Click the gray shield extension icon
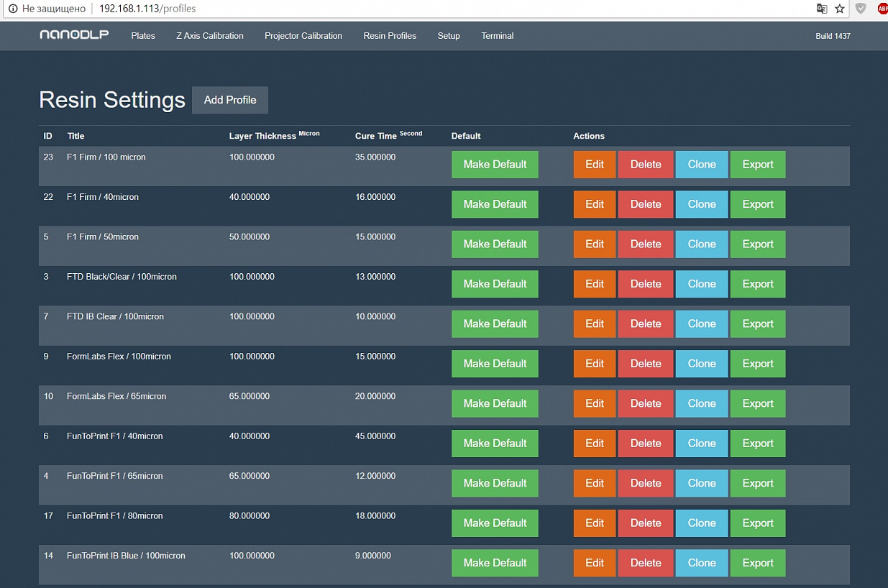 [x=861, y=9]
